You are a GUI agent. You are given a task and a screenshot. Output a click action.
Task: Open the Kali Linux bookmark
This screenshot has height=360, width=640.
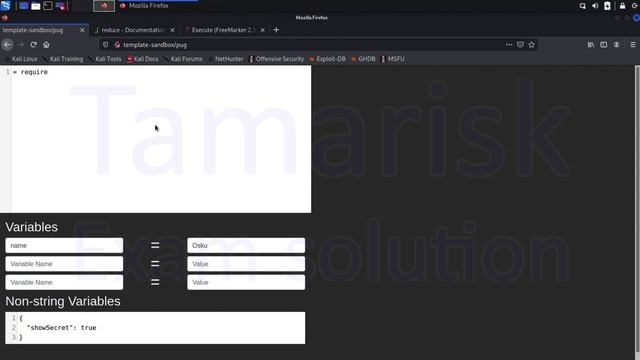tap(21, 59)
